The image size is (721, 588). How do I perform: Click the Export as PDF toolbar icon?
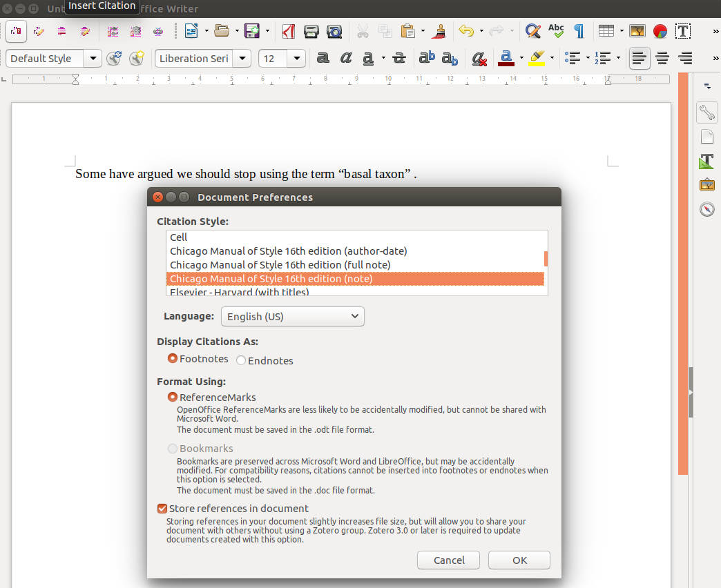tap(287, 31)
